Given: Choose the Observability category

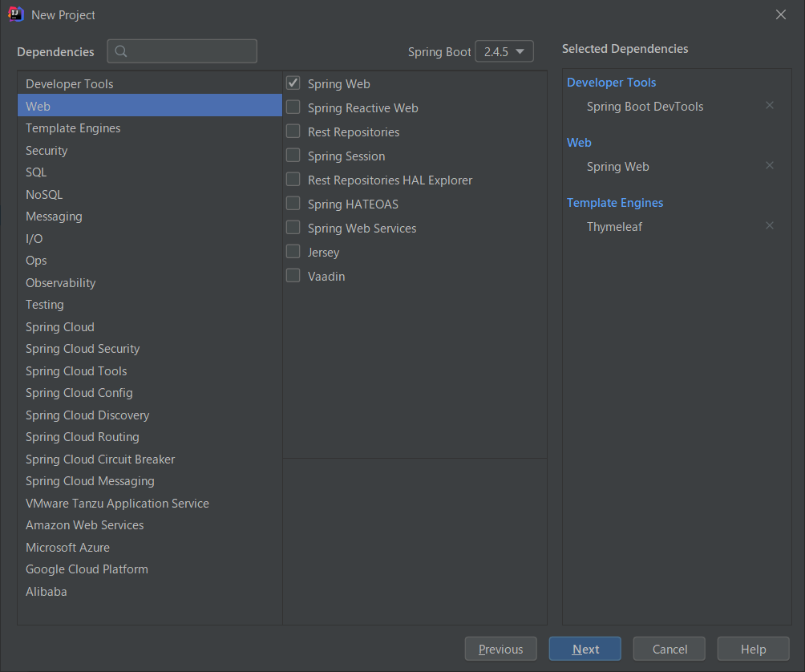Looking at the screenshot, I should click(x=150, y=283).
